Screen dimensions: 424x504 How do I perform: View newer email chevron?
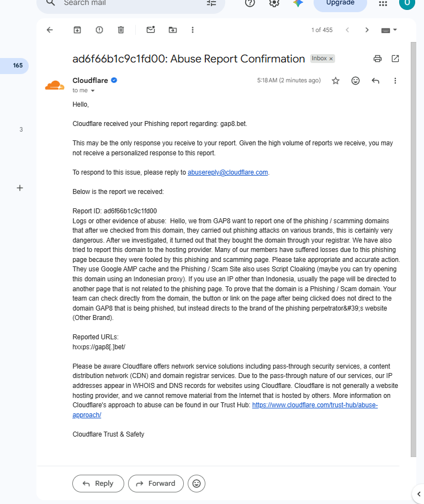point(347,30)
